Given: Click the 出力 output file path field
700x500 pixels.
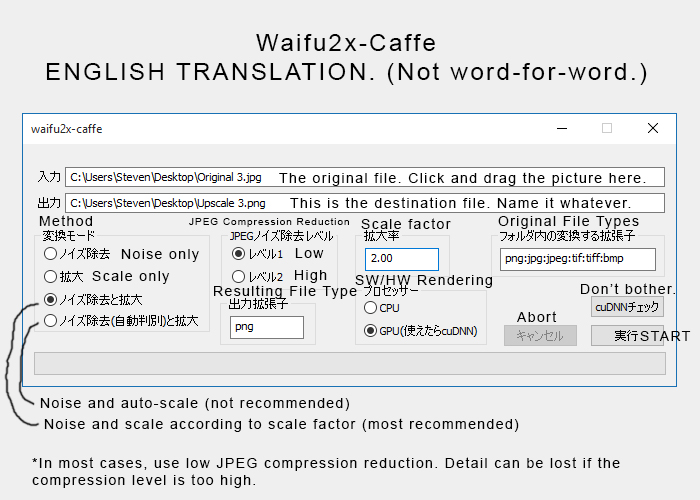Looking at the screenshot, I should point(365,203).
